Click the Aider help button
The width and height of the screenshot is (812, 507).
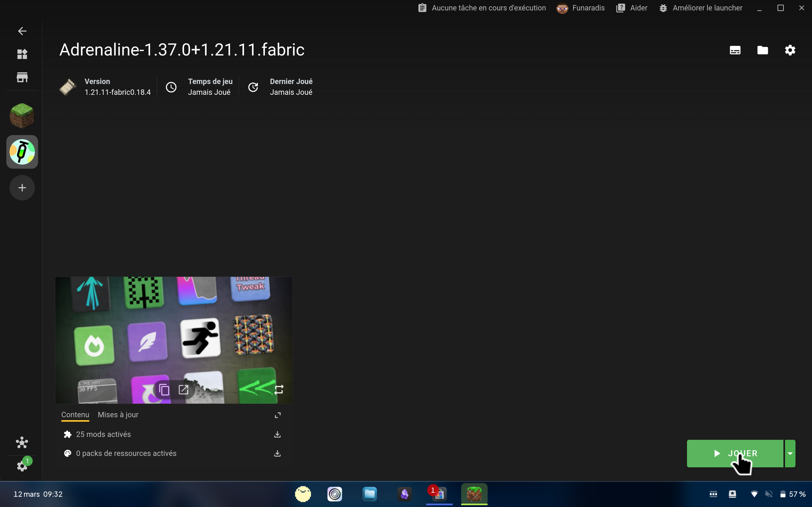632,8
